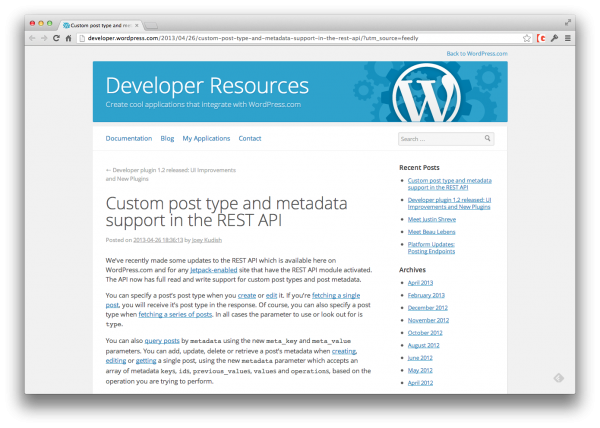Open recent post Platform Updates: Posting Endpoints
The height and width of the screenshot is (428, 600).
point(431,248)
